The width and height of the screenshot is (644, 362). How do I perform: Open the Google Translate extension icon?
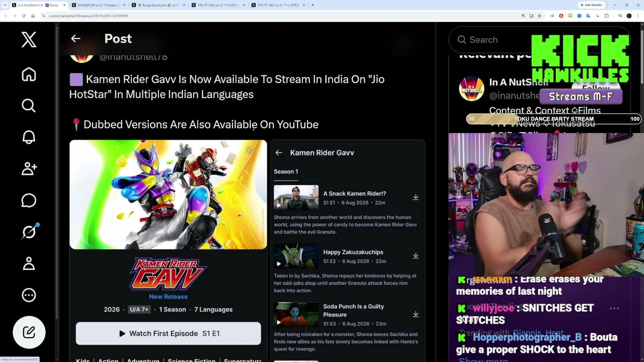click(588, 16)
